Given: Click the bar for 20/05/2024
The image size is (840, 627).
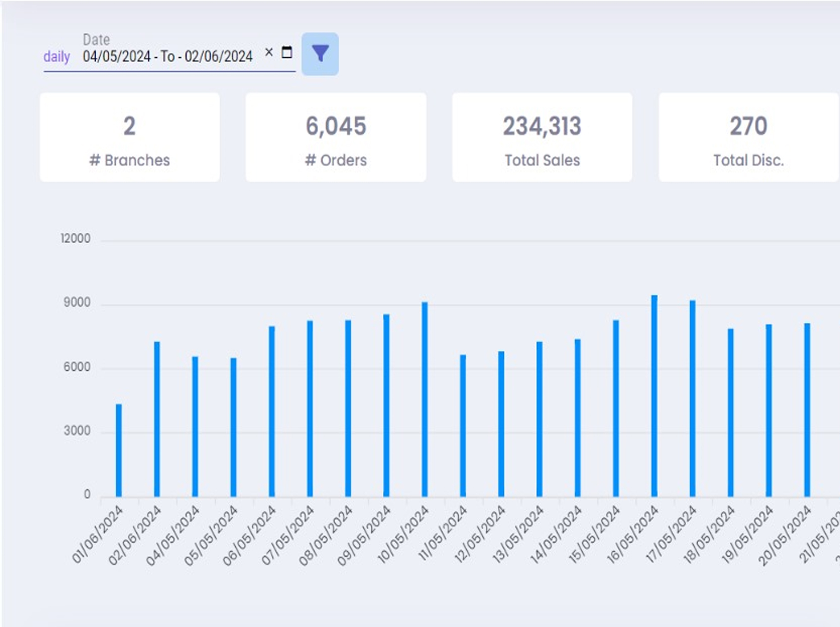Looking at the screenshot, I should (807, 410).
